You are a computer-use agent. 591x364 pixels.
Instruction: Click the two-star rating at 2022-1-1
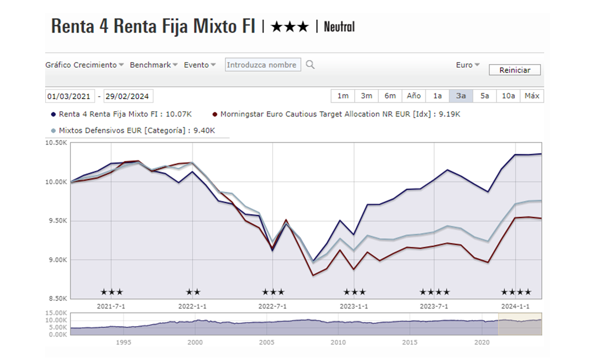click(193, 292)
